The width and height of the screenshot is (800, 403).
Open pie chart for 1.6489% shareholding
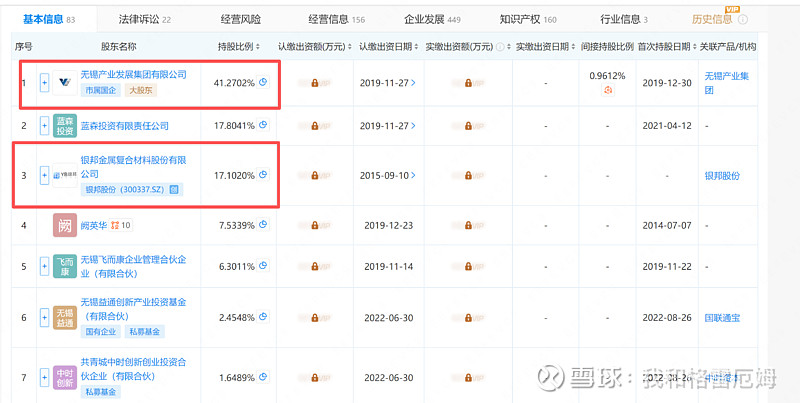(263, 377)
